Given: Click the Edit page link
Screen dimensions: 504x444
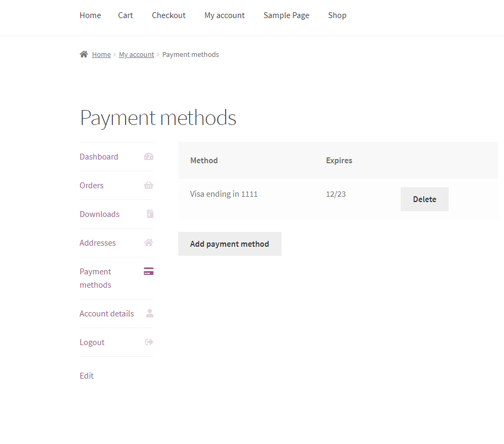Looking at the screenshot, I should pos(86,375).
